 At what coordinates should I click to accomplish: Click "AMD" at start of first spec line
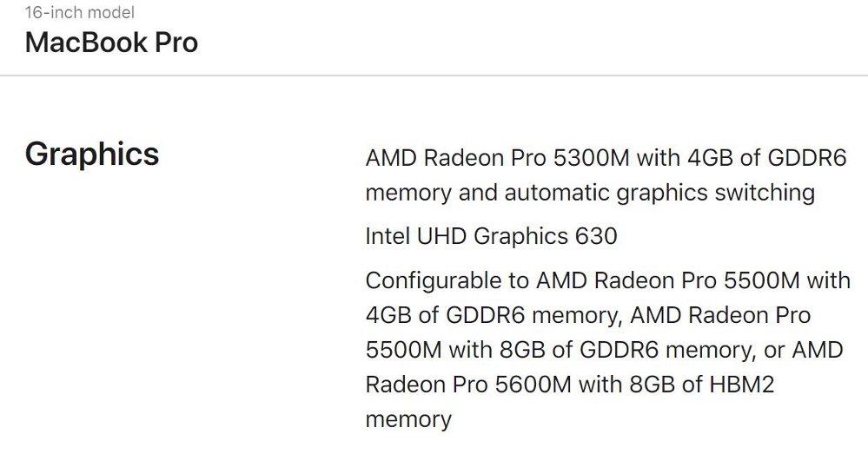pyautogui.click(x=391, y=158)
